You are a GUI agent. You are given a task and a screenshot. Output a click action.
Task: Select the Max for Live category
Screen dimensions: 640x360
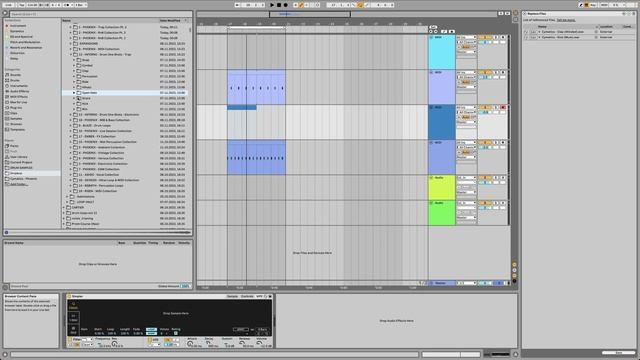point(18,102)
